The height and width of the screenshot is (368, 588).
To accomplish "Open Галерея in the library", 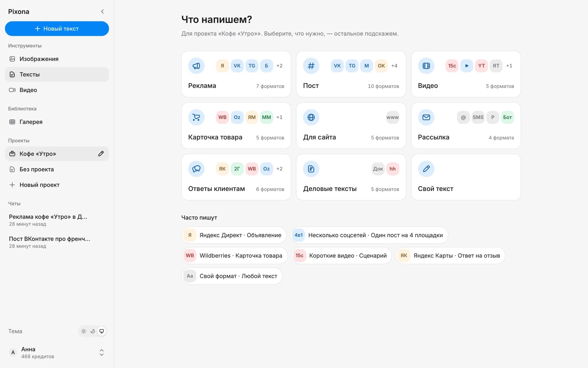I will (x=57, y=122).
